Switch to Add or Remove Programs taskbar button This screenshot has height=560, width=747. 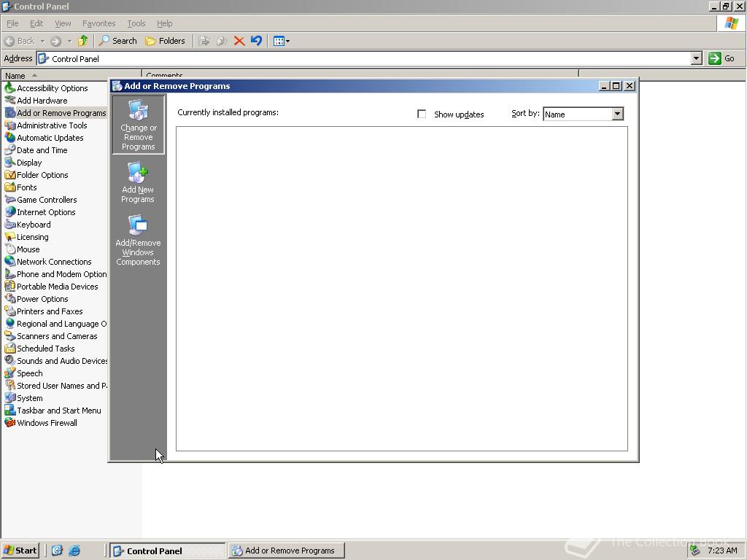286,551
